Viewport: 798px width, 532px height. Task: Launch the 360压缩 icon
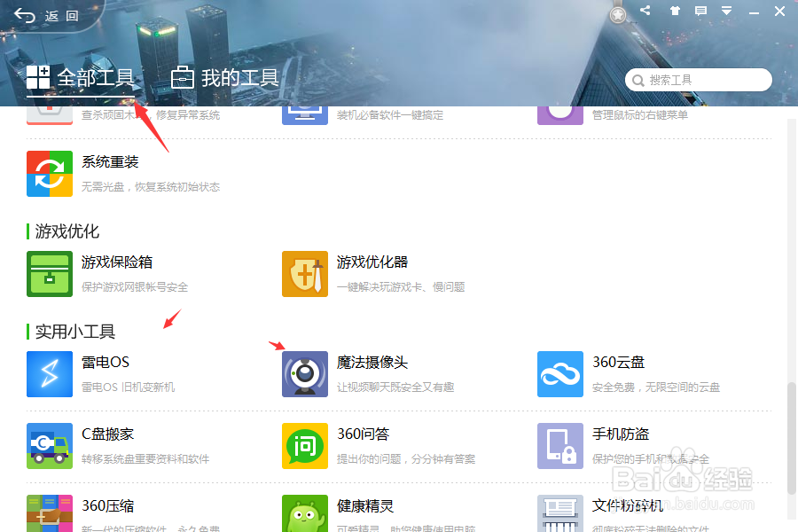point(50,513)
